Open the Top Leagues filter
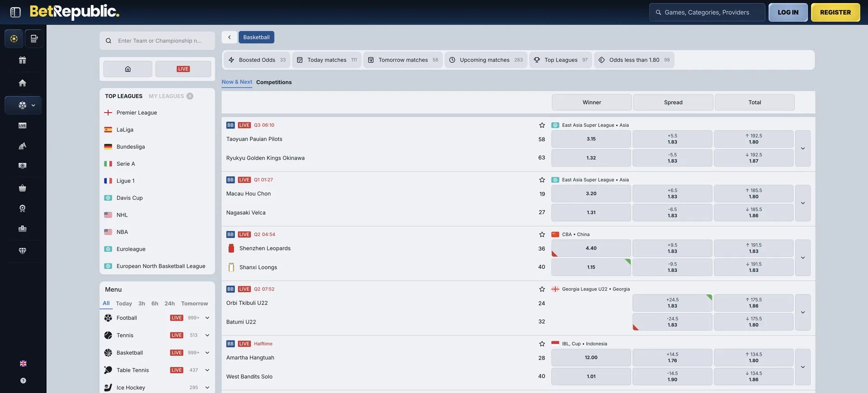 pyautogui.click(x=561, y=60)
